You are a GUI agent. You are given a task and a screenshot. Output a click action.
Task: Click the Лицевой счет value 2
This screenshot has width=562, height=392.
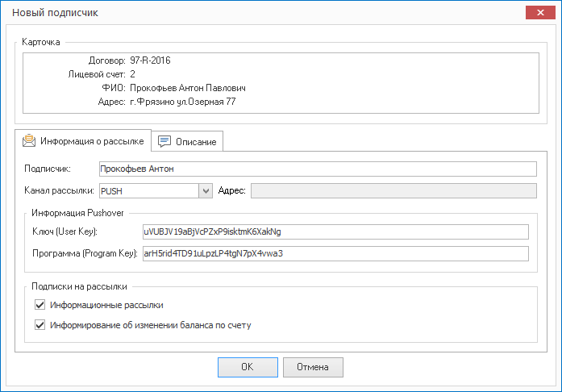(x=132, y=74)
